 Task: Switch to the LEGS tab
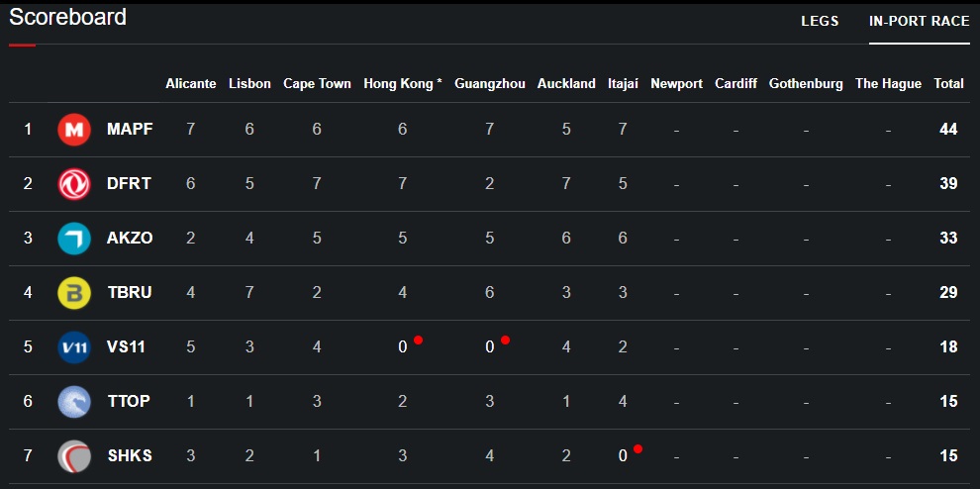[x=820, y=22]
